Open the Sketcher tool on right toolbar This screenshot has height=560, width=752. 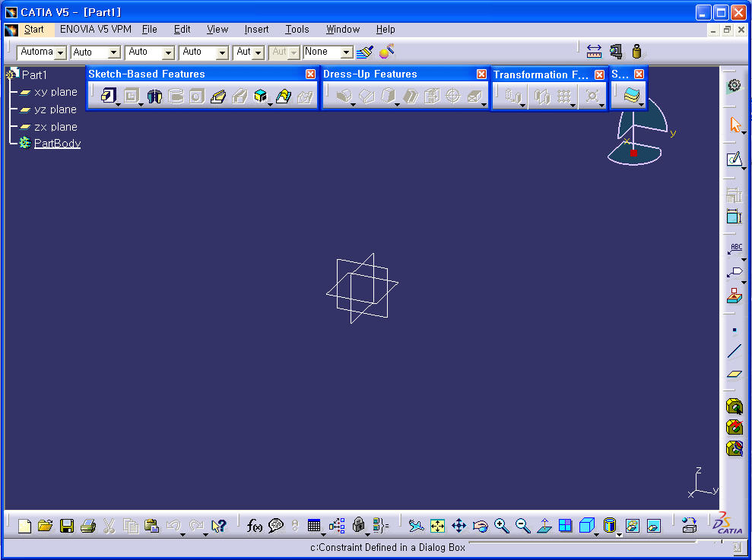[x=733, y=160]
